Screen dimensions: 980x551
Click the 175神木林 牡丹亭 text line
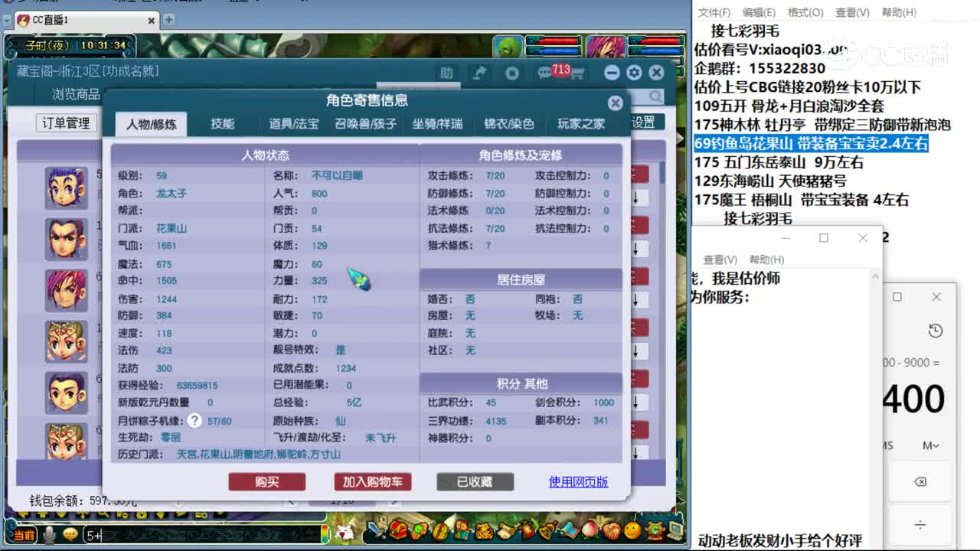tap(822, 125)
